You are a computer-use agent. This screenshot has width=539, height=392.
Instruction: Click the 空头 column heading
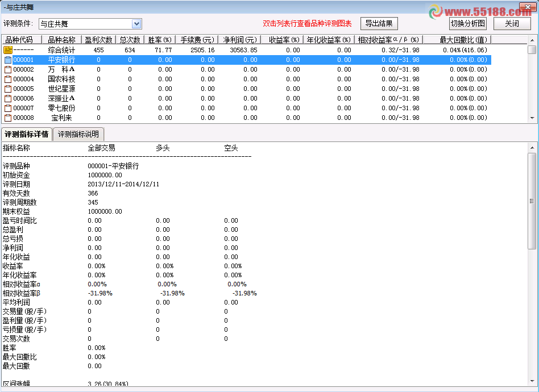231,148
